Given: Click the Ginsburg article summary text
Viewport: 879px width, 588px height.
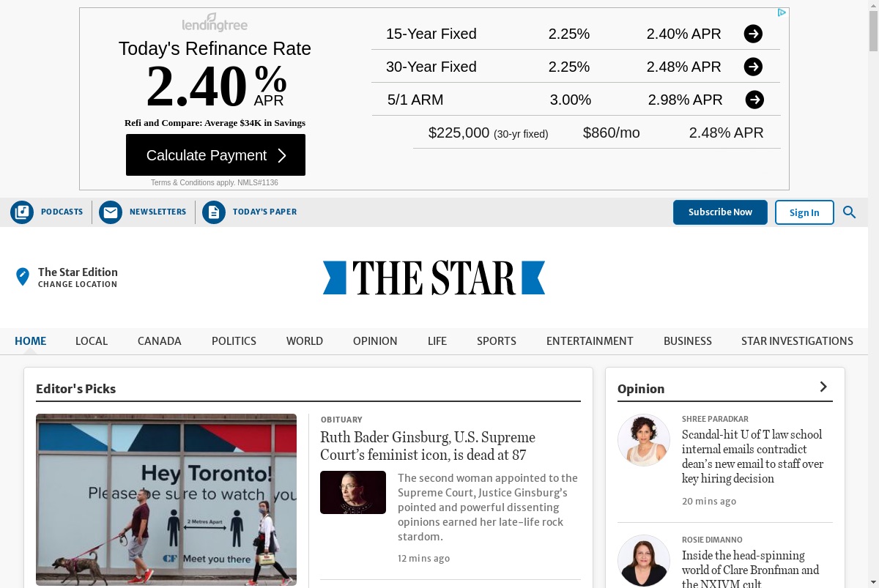Looking at the screenshot, I should click(488, 507).
